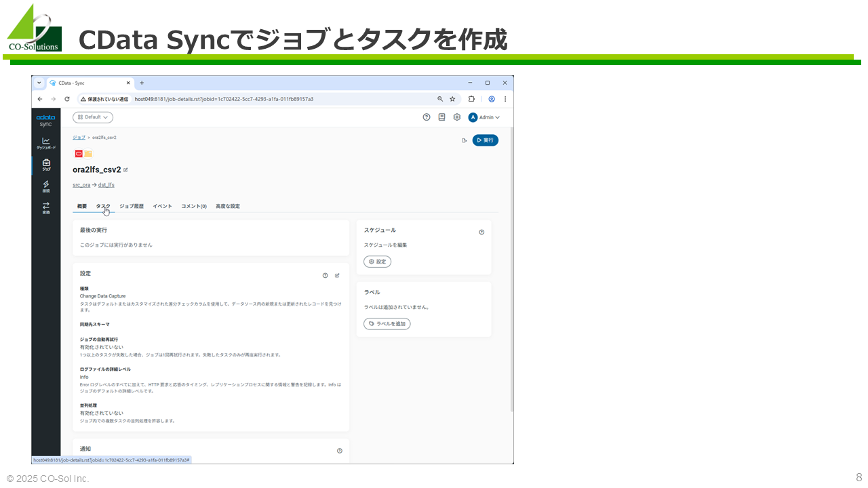Open the 接続 sidebar item
This screenshot has width=868, height=488.
click(46, 186)
